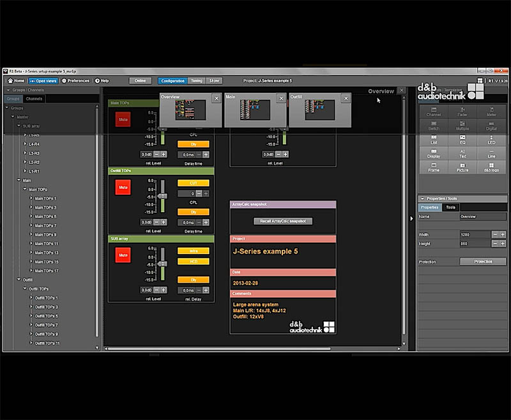Mute the SUB array group
511x420 pixels.
coord(123,255)
